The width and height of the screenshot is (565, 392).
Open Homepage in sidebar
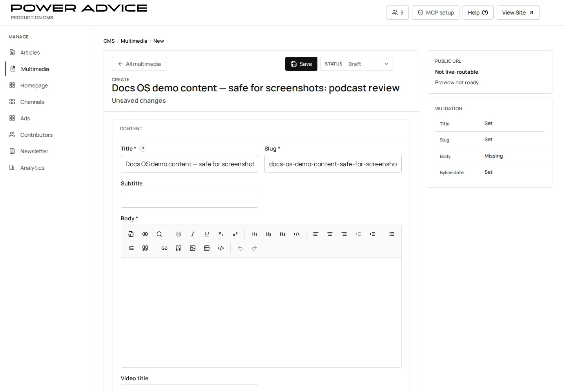click(45, 85)
